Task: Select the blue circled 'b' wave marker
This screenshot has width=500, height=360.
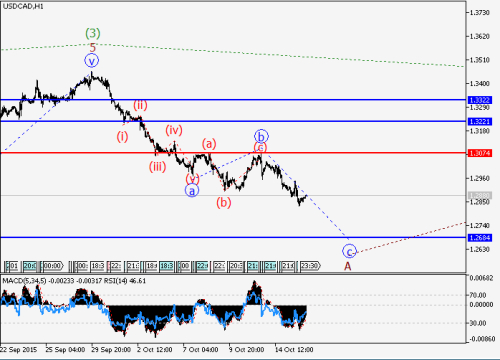Action: (x=261, y=136)
